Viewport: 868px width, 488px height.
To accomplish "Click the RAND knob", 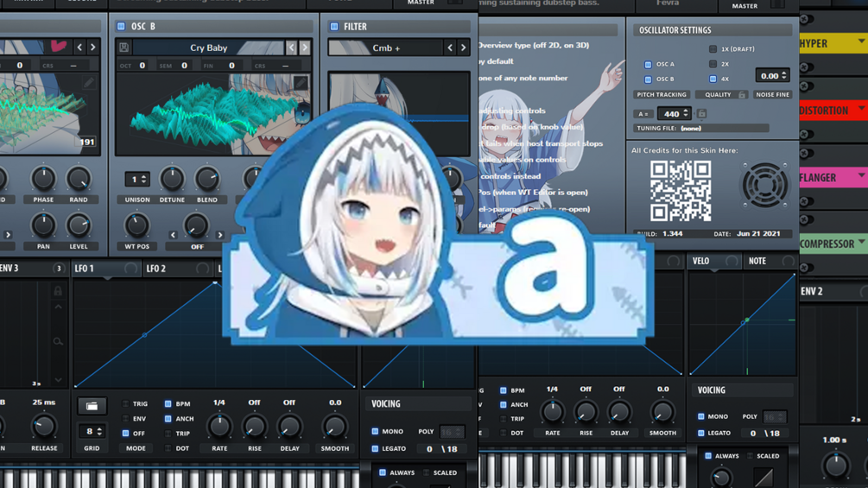I will pos(79,179).
